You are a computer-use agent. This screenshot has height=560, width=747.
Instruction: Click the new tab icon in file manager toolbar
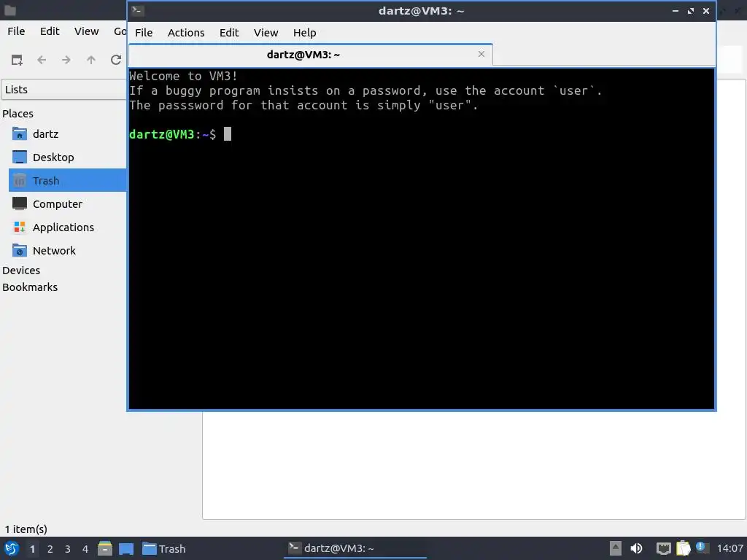(x=17, y=60)
